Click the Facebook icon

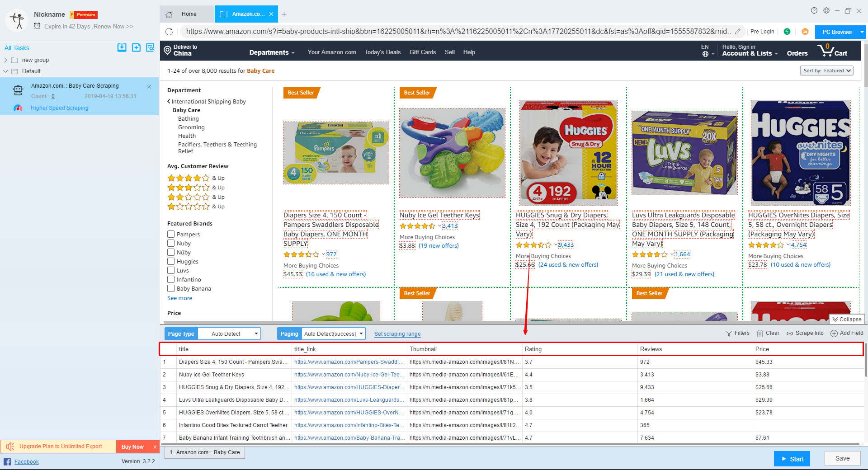click(x=7, y=461)
